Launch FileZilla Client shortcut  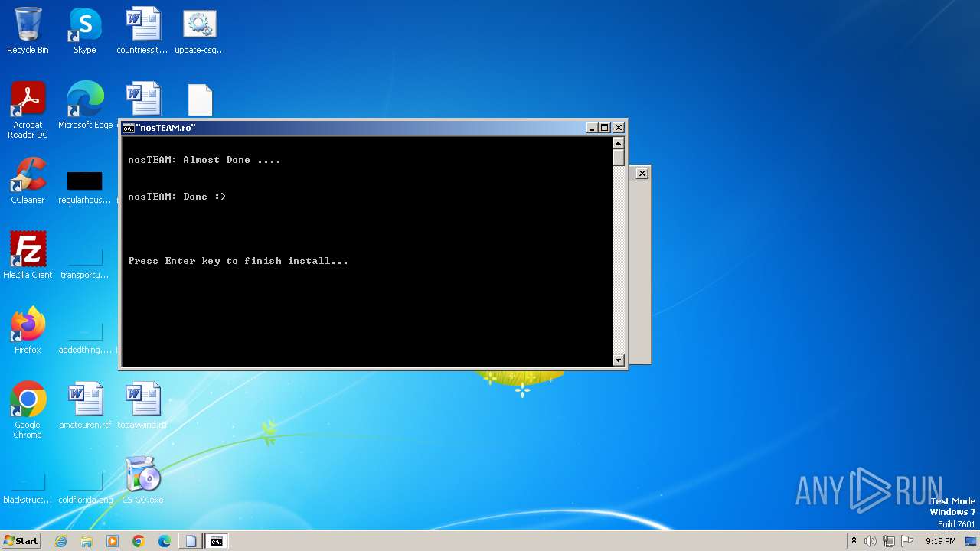point(28,256)
